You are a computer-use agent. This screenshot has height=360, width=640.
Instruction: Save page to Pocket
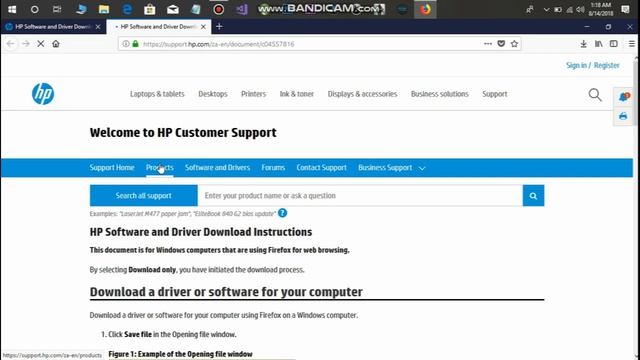tap(501, 44)
